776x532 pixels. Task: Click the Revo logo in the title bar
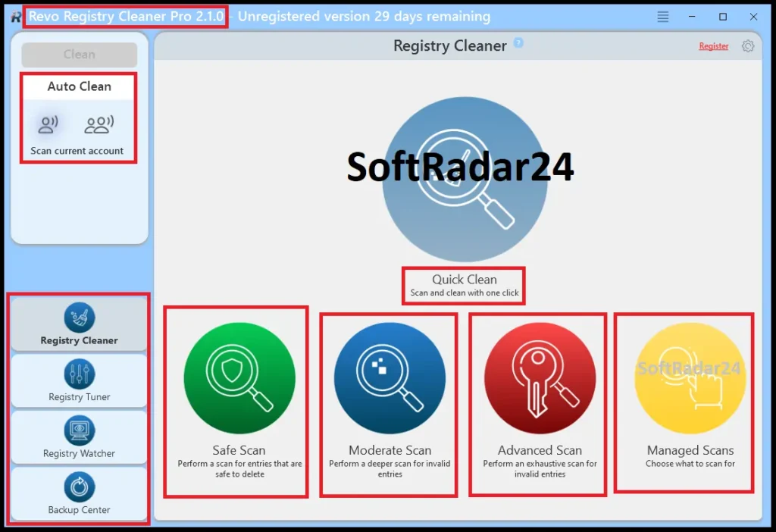coord(15,16)
